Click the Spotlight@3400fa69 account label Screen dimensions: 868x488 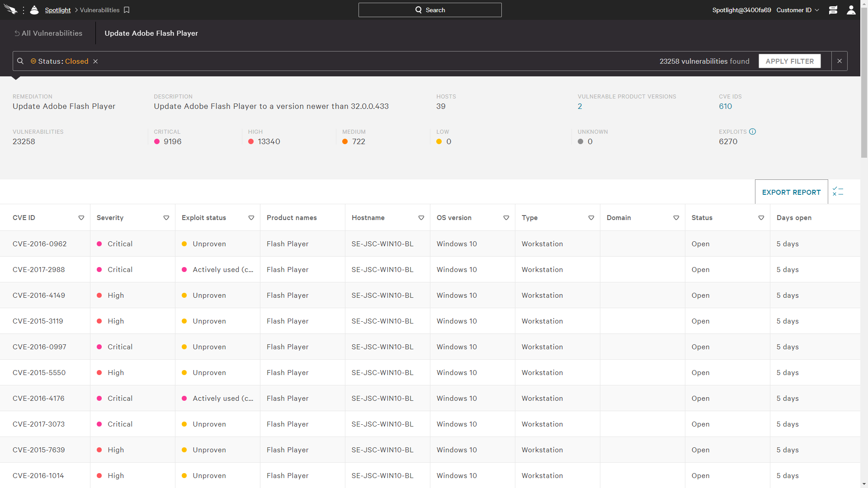741,10
